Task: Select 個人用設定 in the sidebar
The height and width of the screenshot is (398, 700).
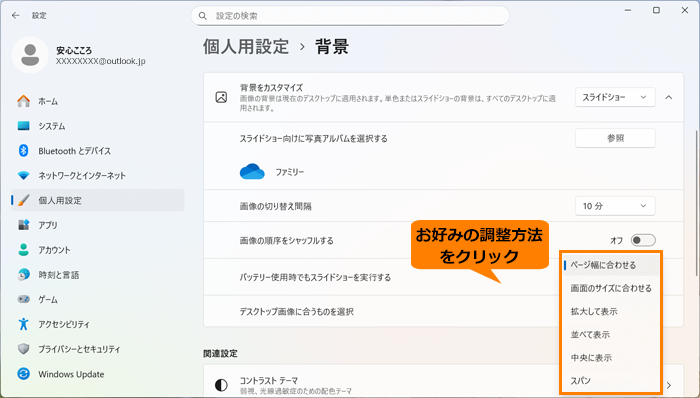Action: (x=98, y=200)
